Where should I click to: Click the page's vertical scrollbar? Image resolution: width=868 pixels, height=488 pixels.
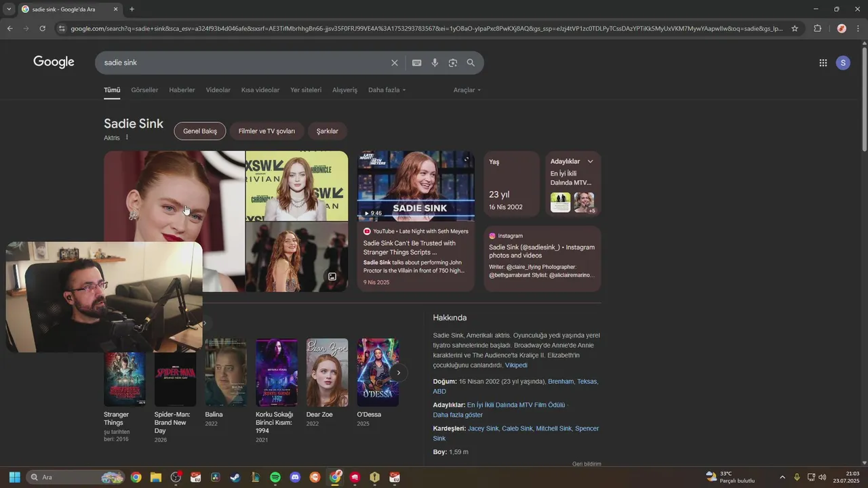(x=864, y=99)
